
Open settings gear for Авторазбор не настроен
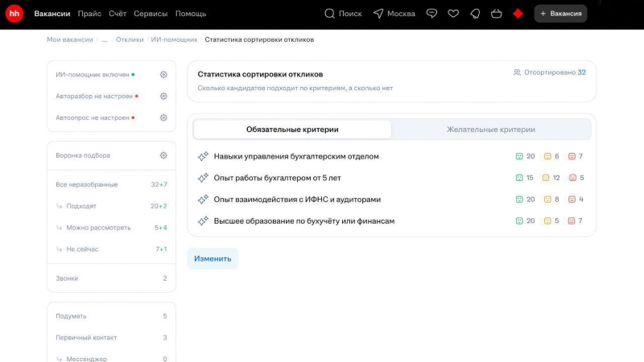[x=163, y=96]
